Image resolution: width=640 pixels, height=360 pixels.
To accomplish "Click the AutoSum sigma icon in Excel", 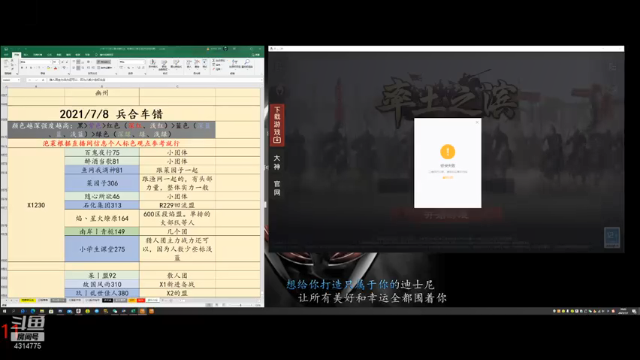I will [x=213, y=60].
